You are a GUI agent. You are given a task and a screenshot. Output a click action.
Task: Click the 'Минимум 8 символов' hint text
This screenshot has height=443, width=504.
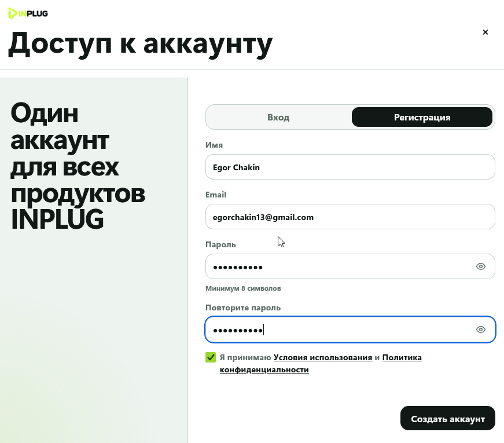(243, 288)
